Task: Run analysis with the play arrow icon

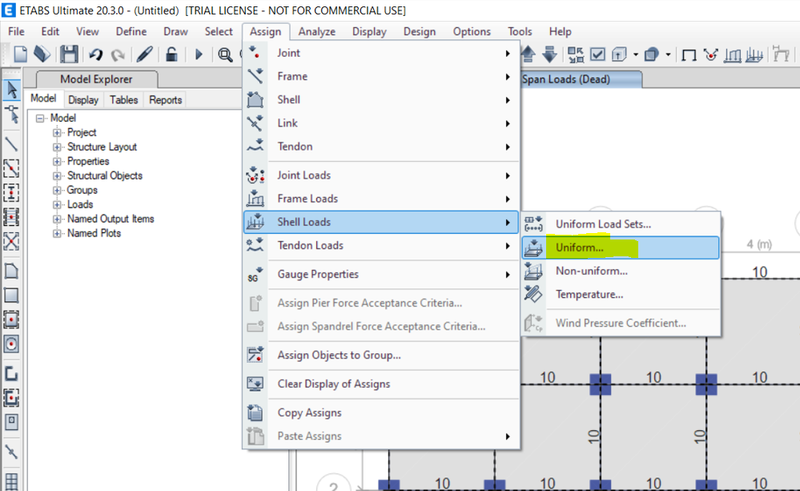Action: [198, 54]
